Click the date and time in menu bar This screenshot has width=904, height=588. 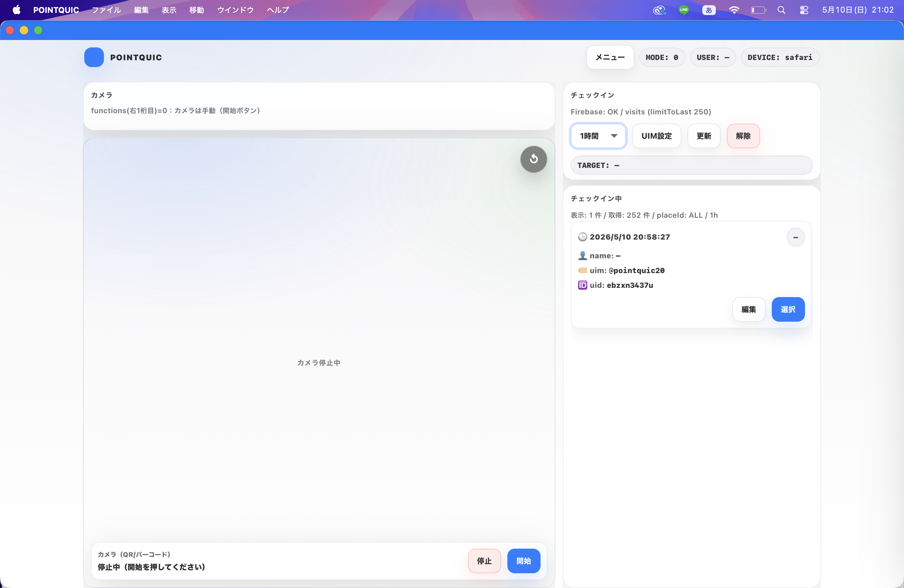click(858, 10)
